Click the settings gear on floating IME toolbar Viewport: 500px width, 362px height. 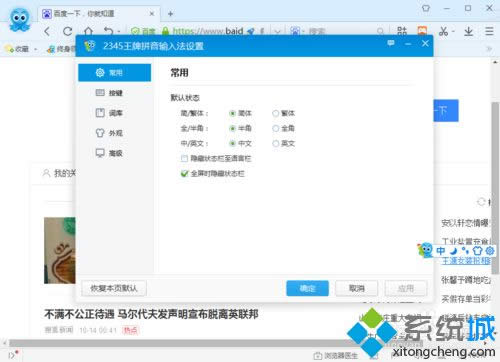click(490, 250)
